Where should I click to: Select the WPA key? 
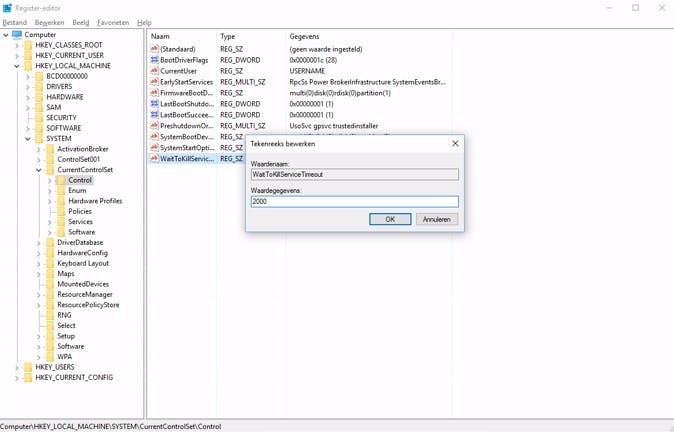(64, 357)
